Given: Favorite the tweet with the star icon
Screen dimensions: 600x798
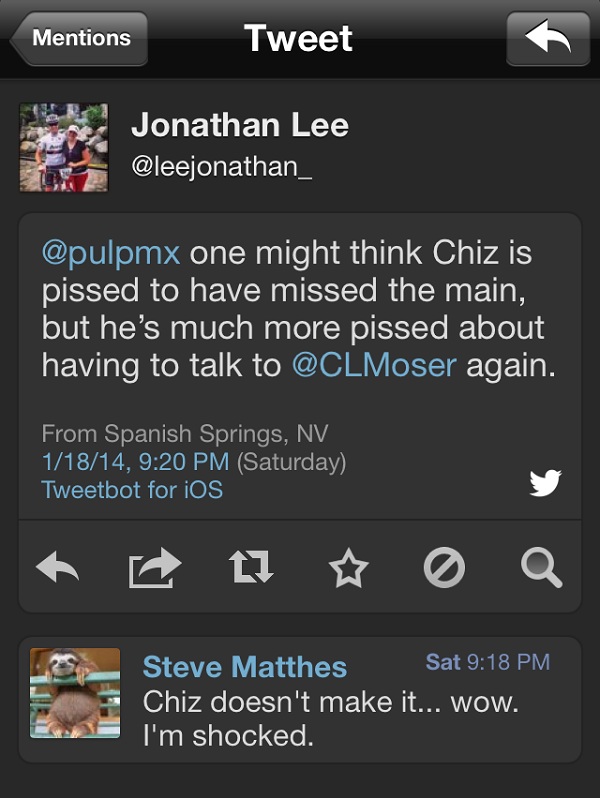Looking at the screenshot, I should point(349,569).
